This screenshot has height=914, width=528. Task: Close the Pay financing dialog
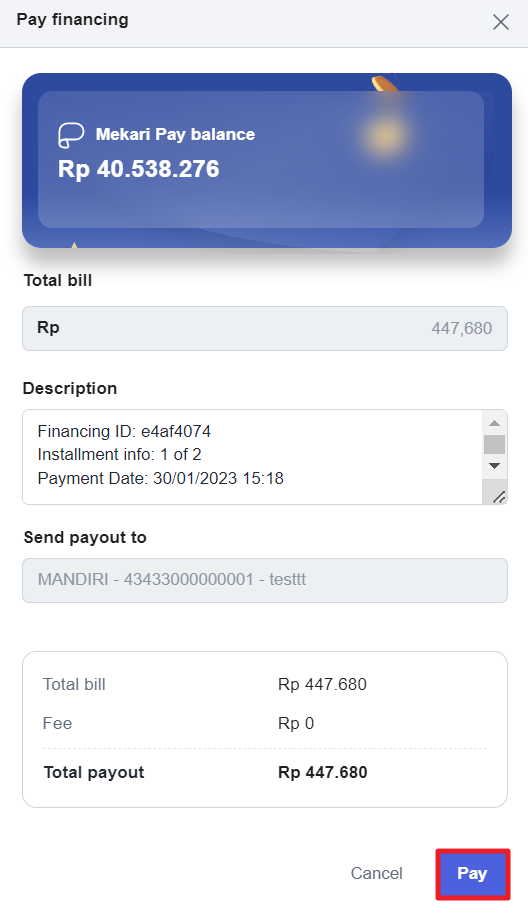coord(501,22)
